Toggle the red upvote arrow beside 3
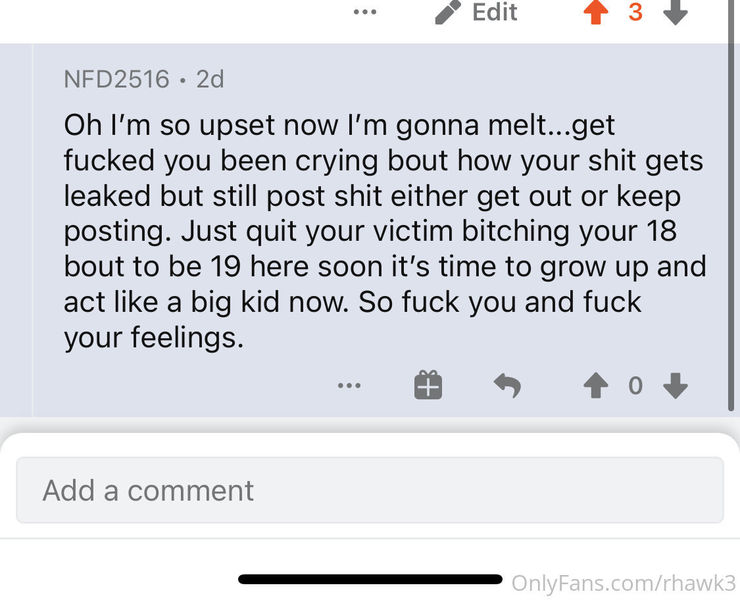Image resolution: width=740 pixels, height=600 pixels. click(596, 13)
